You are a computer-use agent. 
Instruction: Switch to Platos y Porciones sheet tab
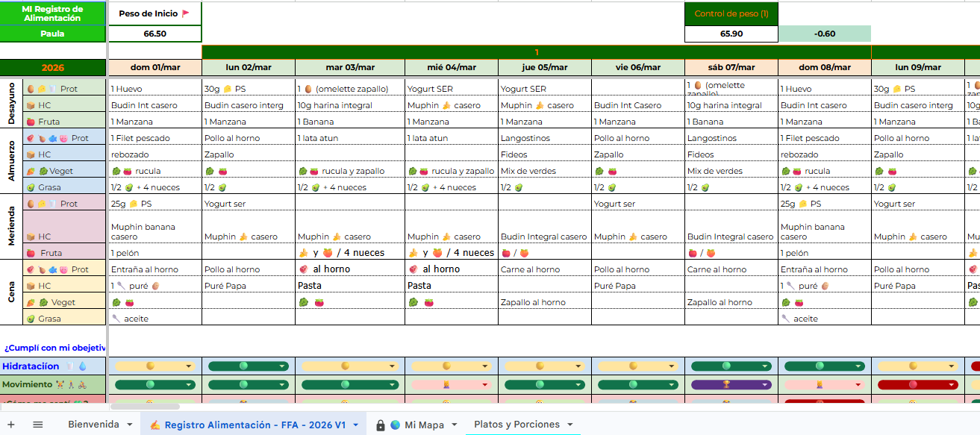tap(516, 425)
